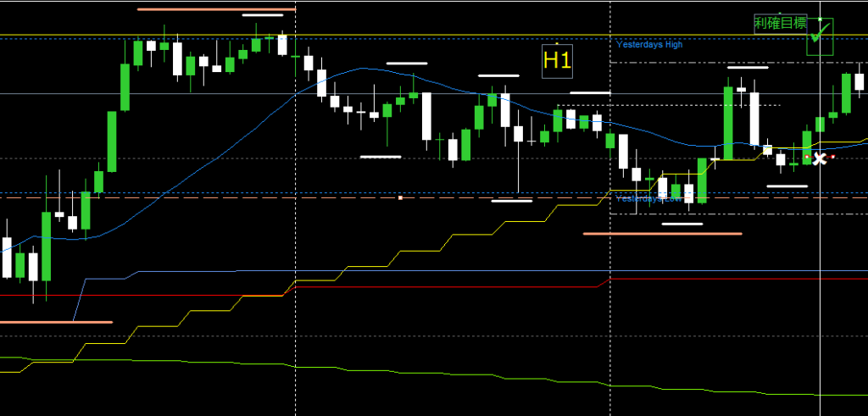The width and height of the screenshot is (868, 416).
Task: Click the green checkmark icon
Action: point(819,34)
